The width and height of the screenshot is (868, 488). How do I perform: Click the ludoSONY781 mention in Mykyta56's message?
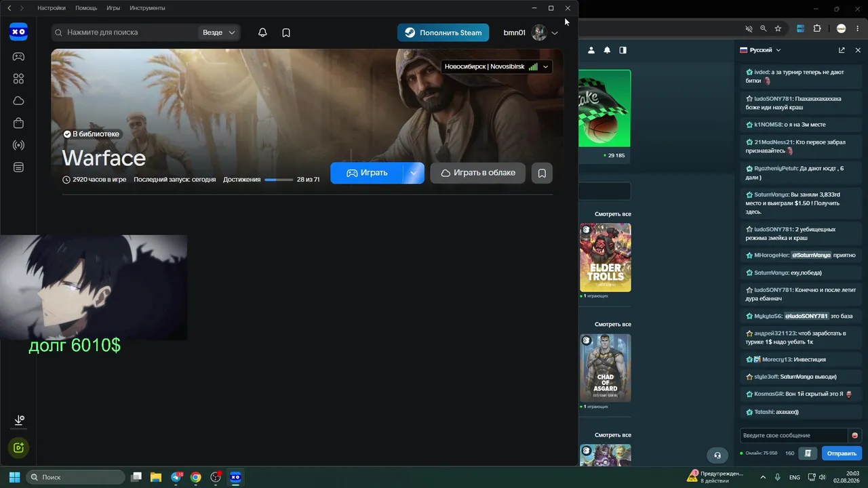[x=806, y=317]
